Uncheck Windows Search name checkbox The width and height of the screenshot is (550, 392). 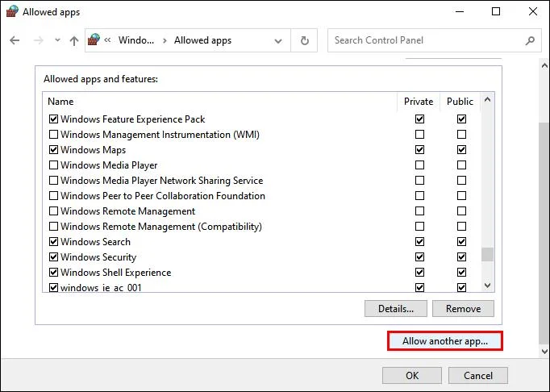[53, 241]
